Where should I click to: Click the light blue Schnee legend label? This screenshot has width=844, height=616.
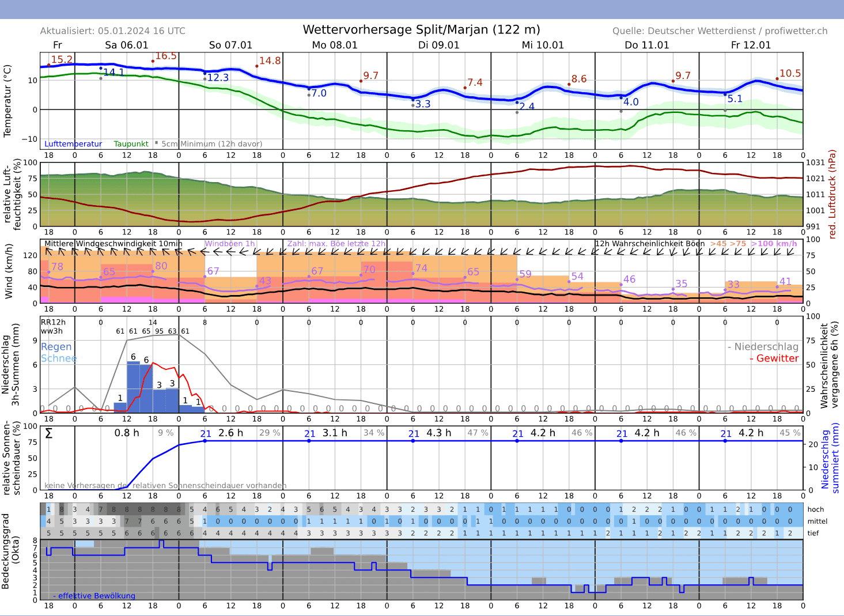pos(58,358)
